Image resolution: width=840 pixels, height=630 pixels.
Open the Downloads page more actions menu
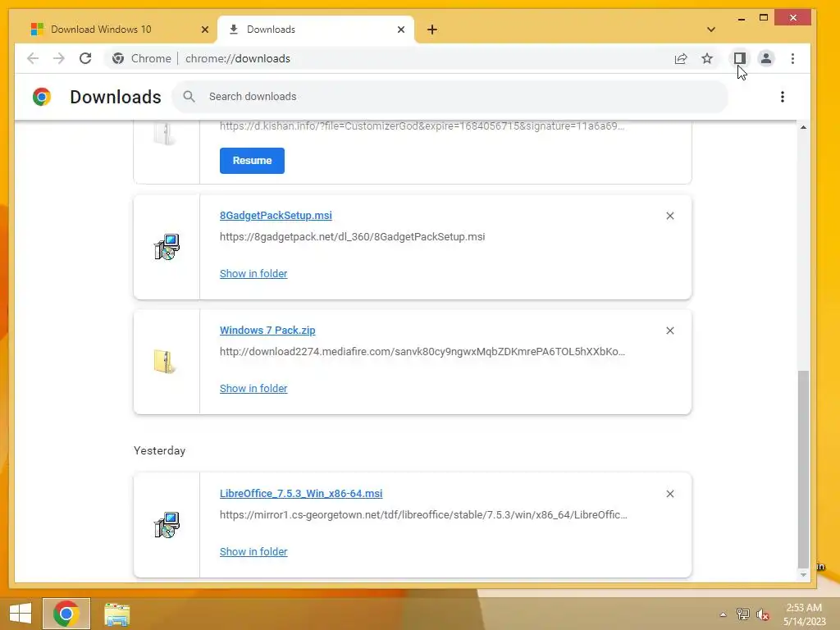pos(782,97)
